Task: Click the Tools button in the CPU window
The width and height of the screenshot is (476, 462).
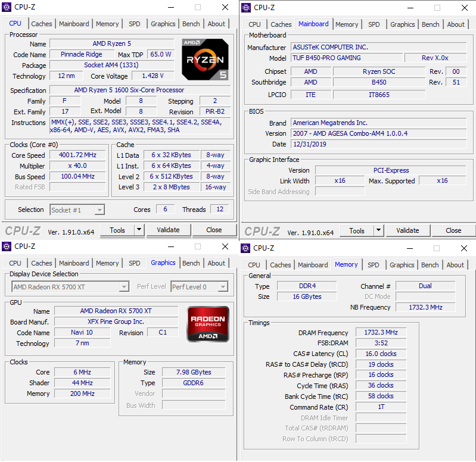Action: 117,230
